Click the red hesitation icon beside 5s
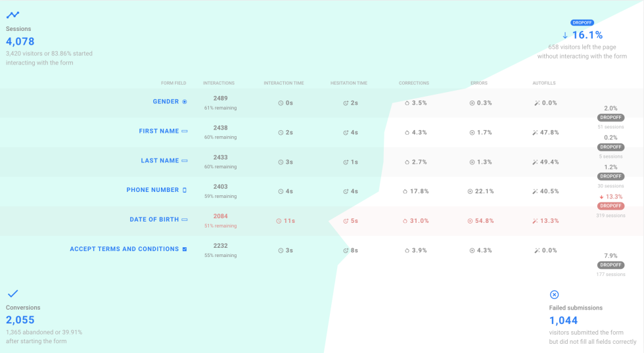The image size is (644, 353). point(346,221)
